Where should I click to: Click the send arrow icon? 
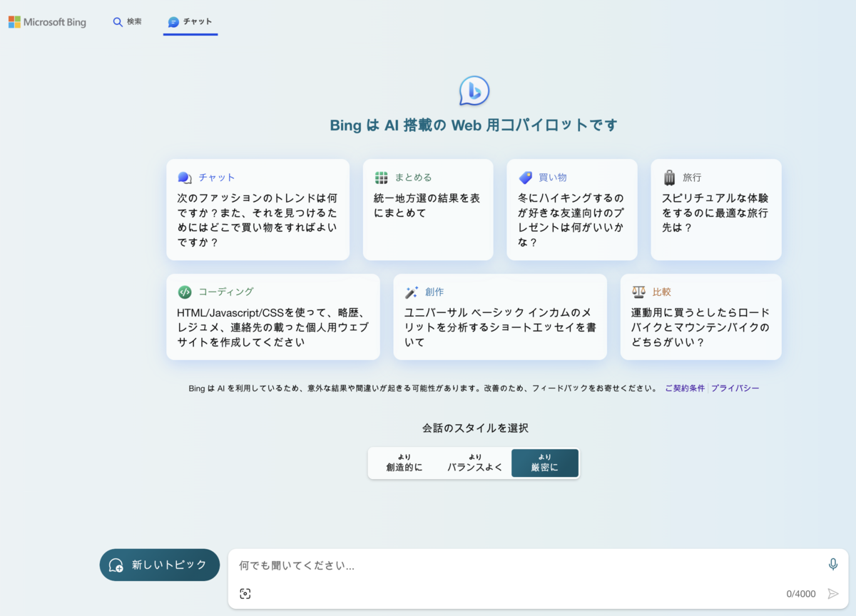(x=832, y=594)
